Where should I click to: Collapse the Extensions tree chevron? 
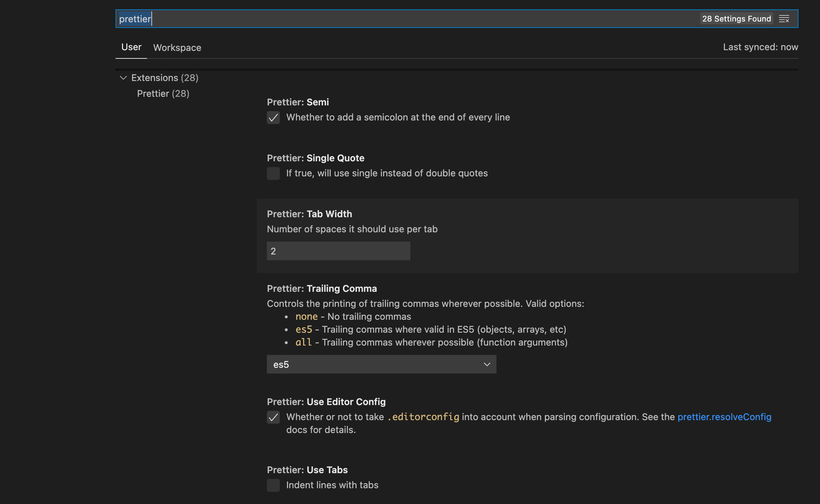[x=123, y=78]
